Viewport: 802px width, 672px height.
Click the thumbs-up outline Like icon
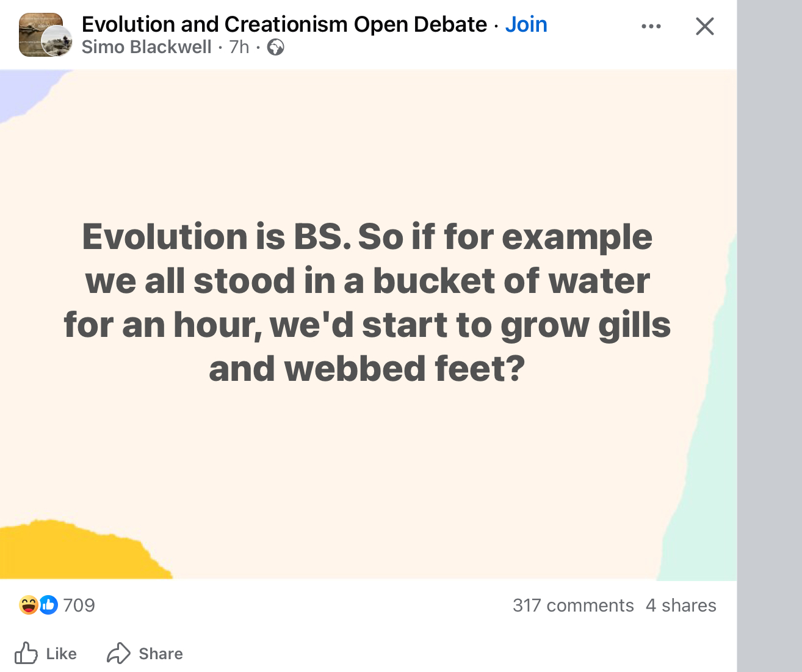(x=26, y=653)
